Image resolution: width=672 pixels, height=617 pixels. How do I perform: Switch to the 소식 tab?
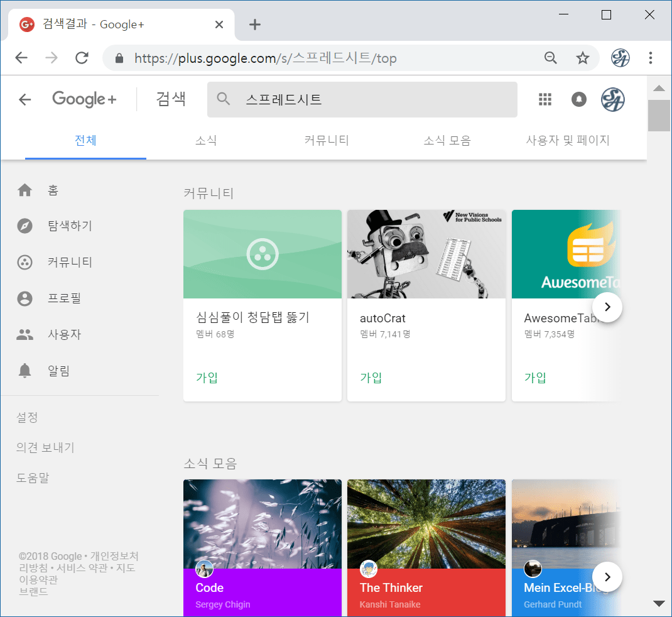pos(206,141)
